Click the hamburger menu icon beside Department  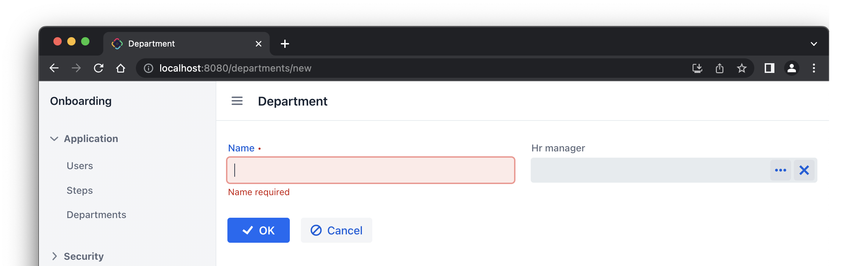(237, 101)
